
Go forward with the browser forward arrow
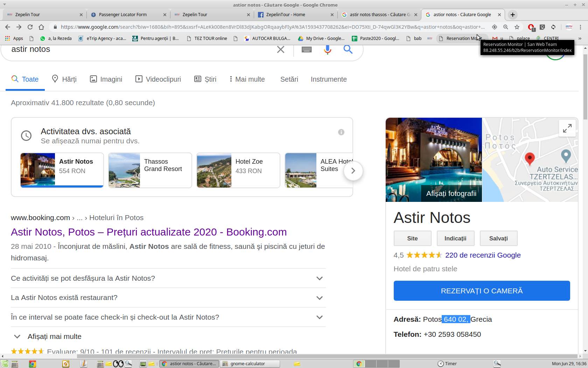tap(19, 27)
